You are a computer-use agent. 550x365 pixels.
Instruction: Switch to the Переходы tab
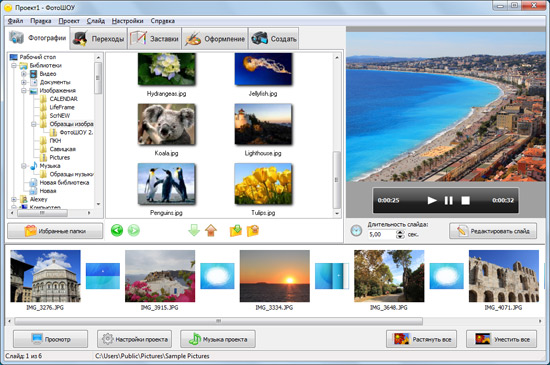99,39
